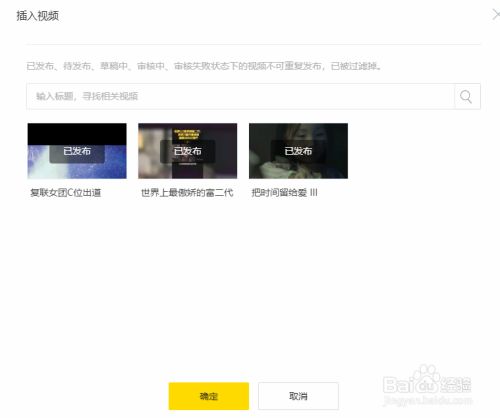
Task: Click the title text 把时间留给爱 III
Action: coord(284,193)
